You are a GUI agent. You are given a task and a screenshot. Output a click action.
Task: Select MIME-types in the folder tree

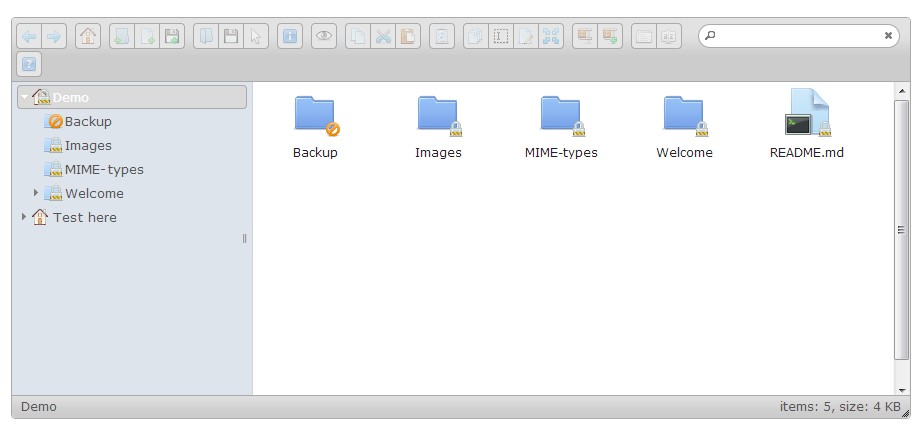coord(104,169)
